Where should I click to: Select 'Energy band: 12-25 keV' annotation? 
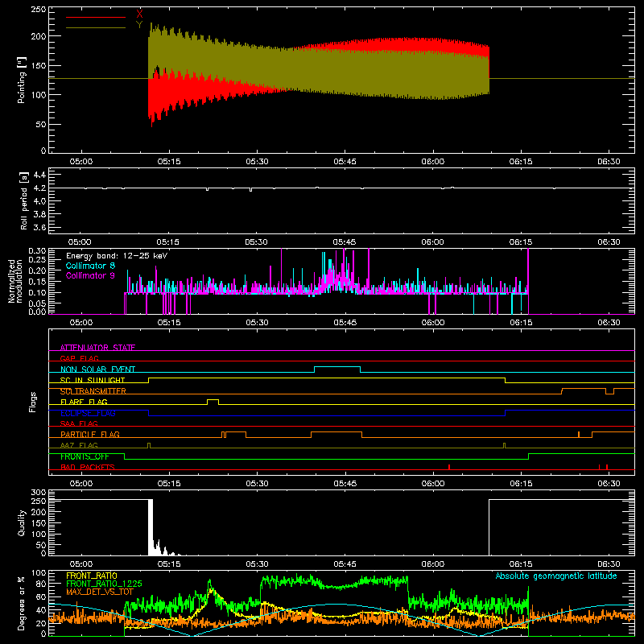click(x=117, y=256)
